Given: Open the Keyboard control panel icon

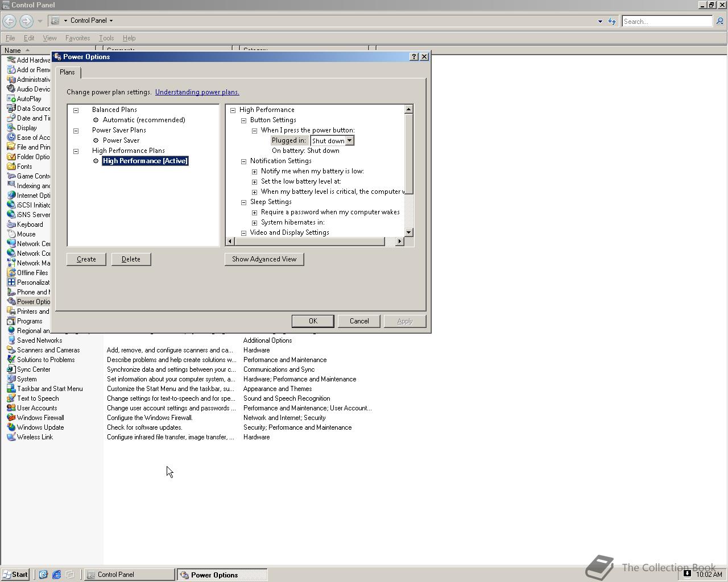Looking at the screenshot, I should point(11,225).
